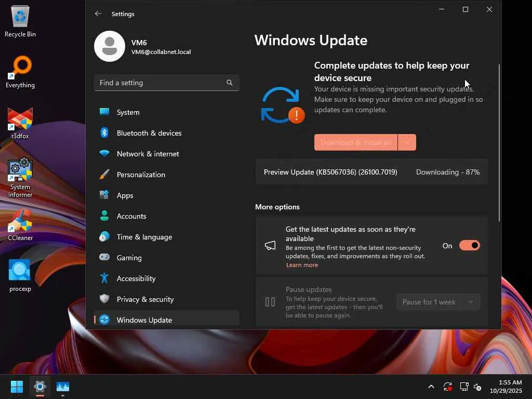Select the Preview Update KB5067036 row
Screen dimensions: 532x399
[371, 172]
